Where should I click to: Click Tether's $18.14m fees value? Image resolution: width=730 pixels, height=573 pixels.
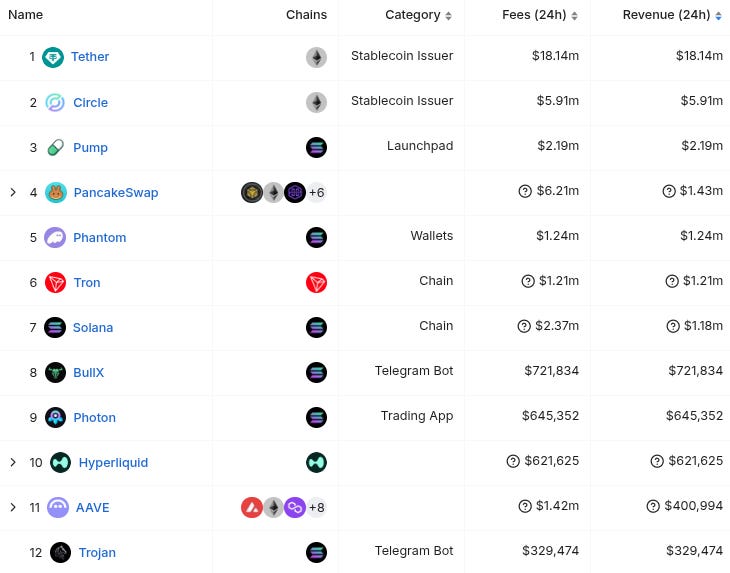click(x=555, y=56)
